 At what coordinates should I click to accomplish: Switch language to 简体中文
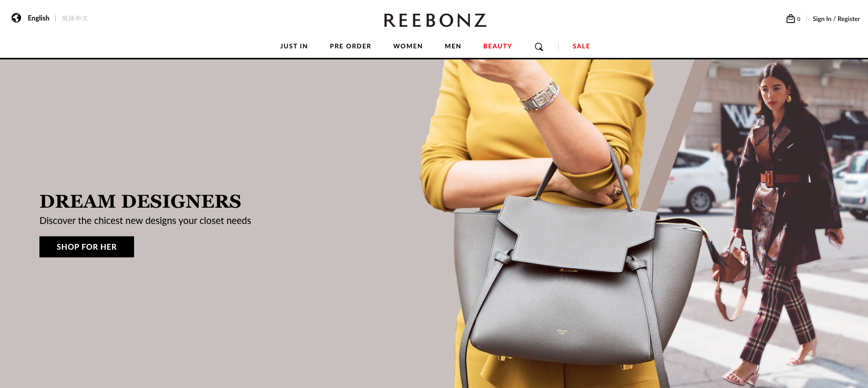(x=75, y=18)
